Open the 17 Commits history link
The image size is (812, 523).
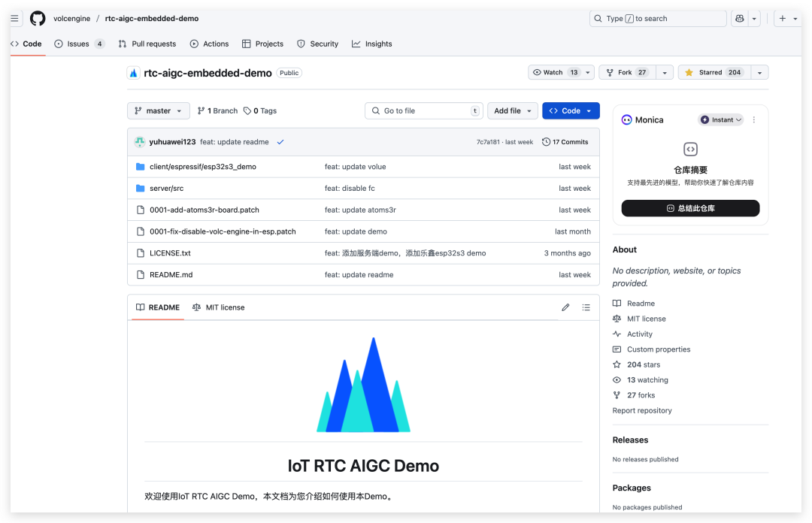click(x=565, y=142)
